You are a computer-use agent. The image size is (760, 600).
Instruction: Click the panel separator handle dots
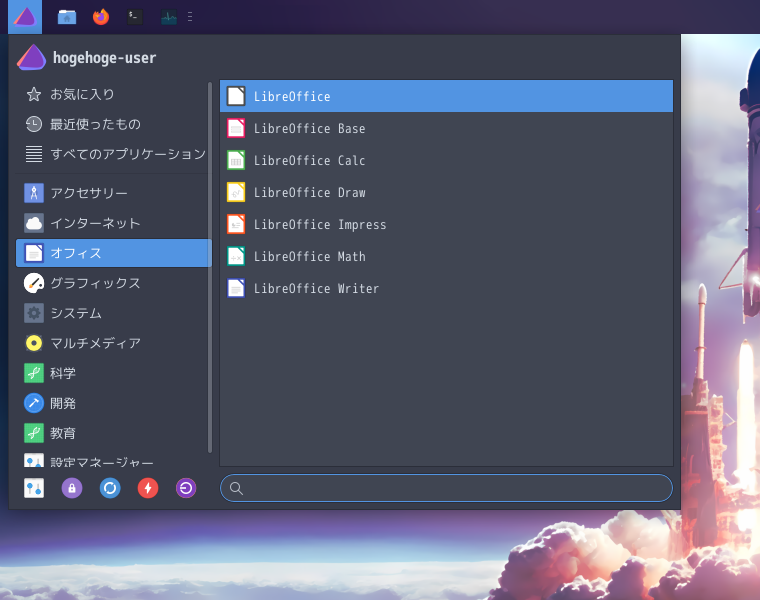pyautogui.click(x=190, y=17)
